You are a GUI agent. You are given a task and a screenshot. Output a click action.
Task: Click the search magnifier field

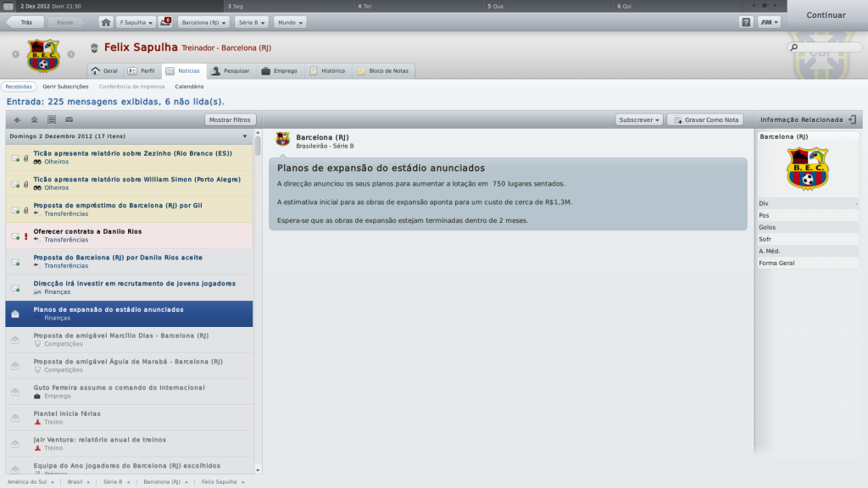(824, 47)
